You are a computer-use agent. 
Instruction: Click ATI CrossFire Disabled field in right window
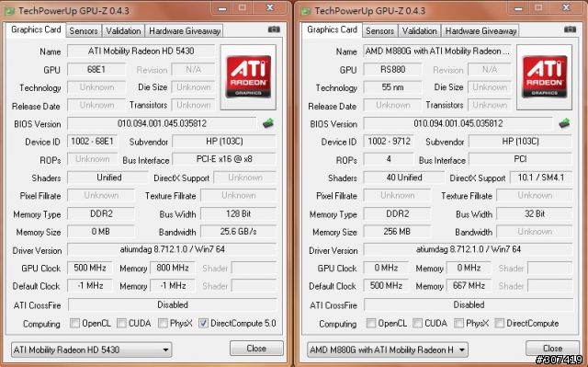[469, 304]
